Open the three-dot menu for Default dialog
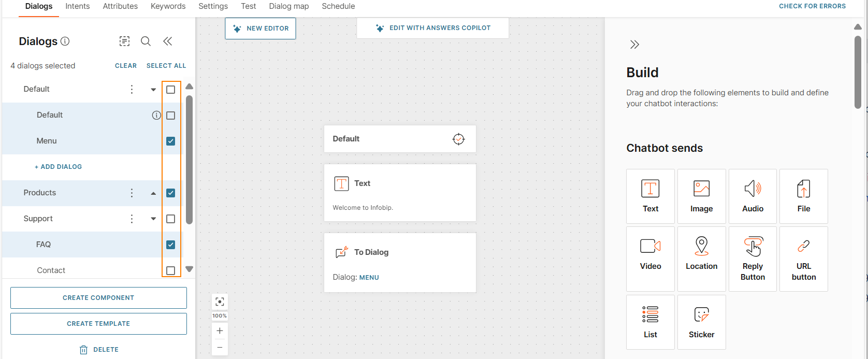Screen dimensions: 868x359 point(132,89)
